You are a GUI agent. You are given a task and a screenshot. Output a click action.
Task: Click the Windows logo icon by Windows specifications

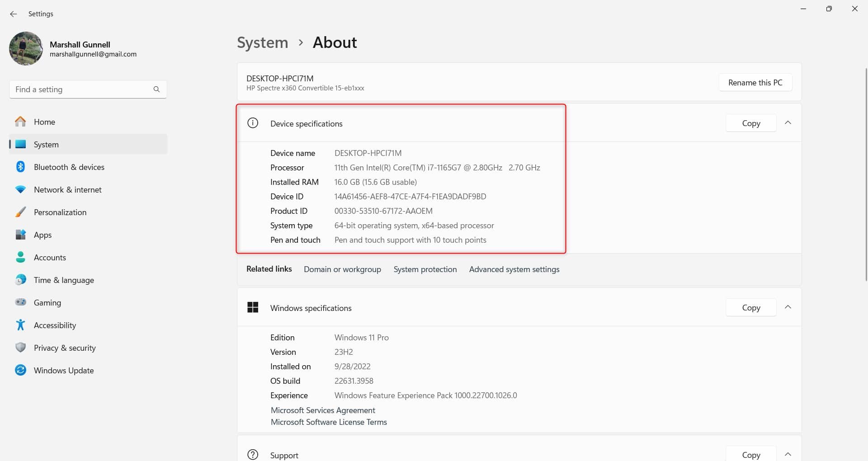pyautogui.click(x=253, y=307)
